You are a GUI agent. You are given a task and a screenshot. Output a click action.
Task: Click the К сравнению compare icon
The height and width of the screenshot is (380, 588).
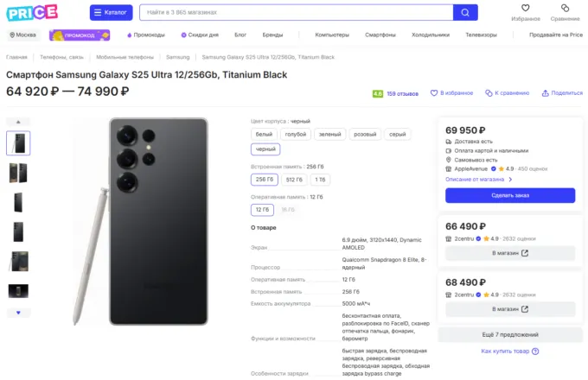point(489,93)
